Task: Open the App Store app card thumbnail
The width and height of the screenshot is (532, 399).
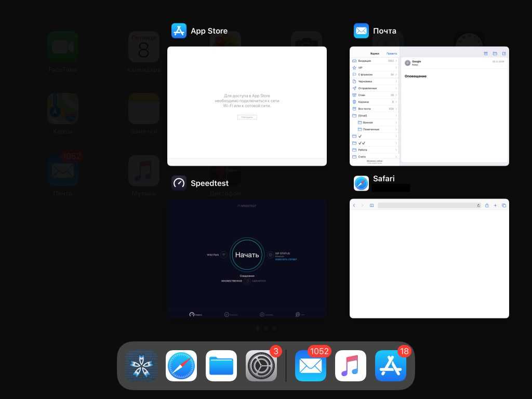Action: click(247, 106)
